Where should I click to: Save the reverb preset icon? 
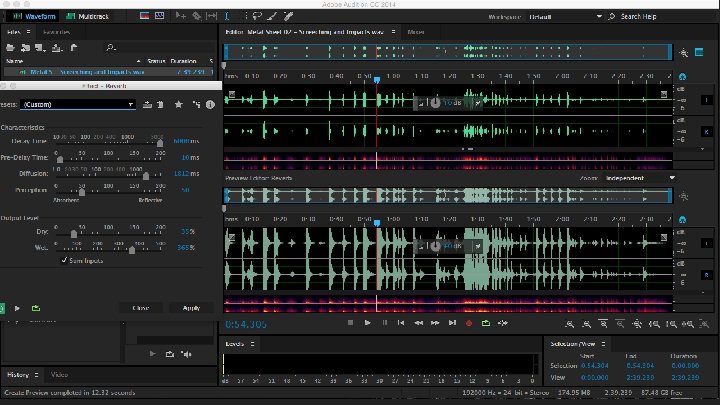145,104
